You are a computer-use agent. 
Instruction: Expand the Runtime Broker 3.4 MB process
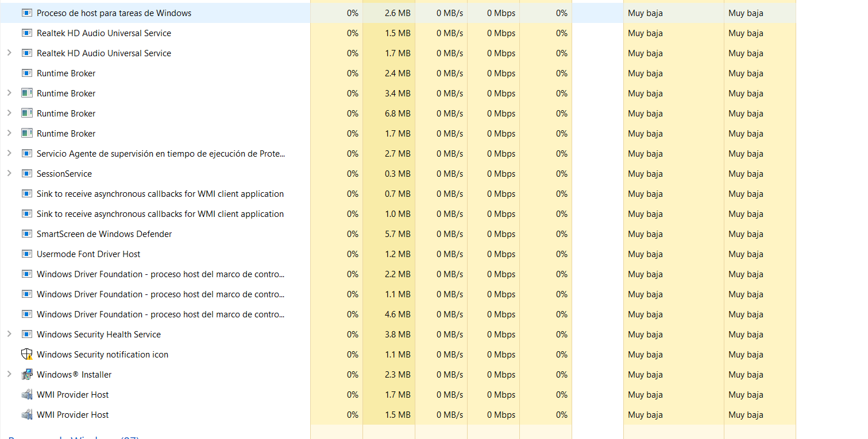[x=9, y=93]
